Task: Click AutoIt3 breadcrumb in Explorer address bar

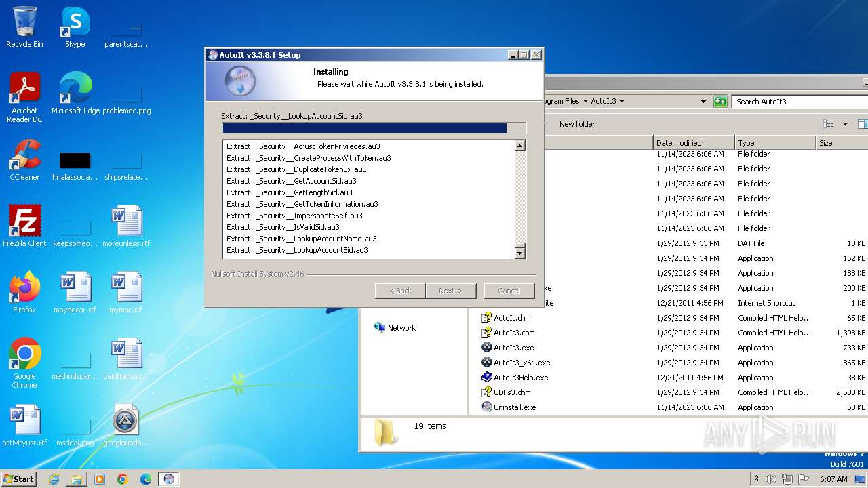Action: click(603, 101)
